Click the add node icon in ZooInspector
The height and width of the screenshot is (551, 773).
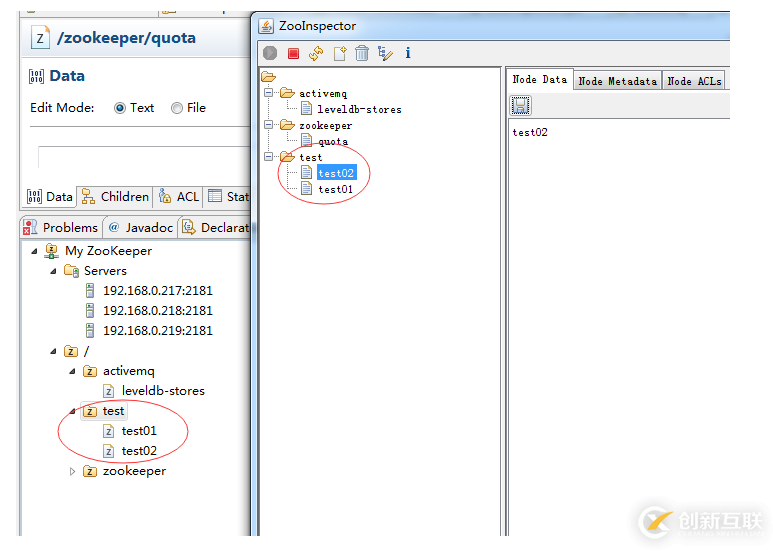tap(340, 53)
